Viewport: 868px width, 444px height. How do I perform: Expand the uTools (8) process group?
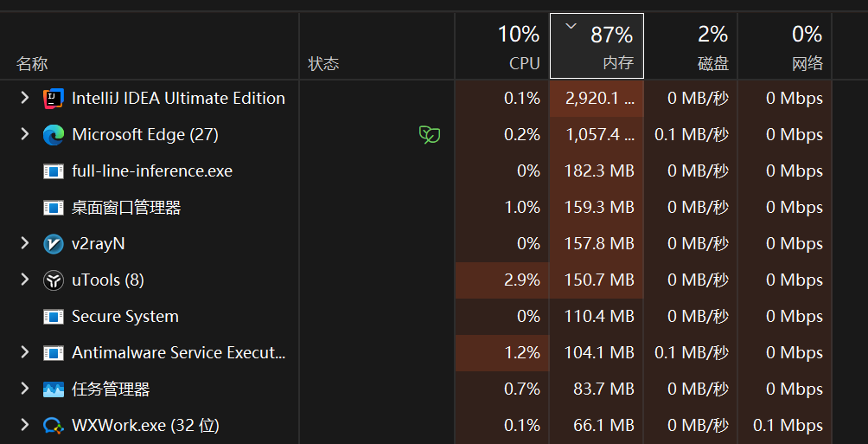[x=25, y=280]
